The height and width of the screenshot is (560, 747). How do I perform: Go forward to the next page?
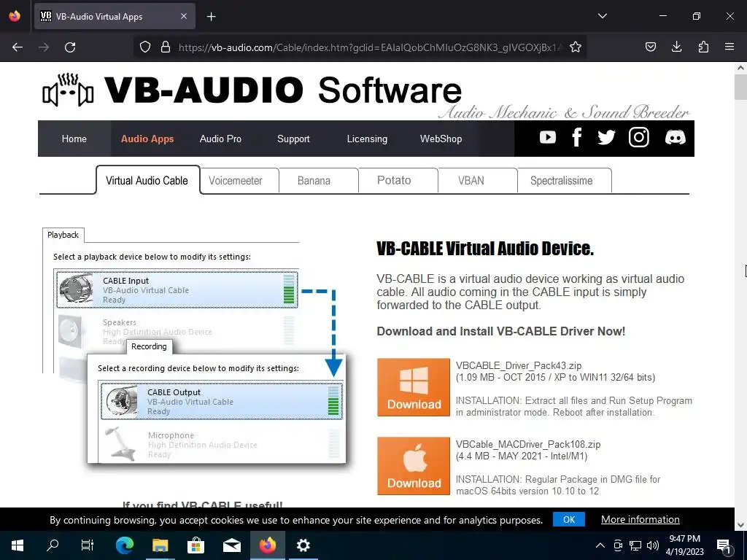44,47
